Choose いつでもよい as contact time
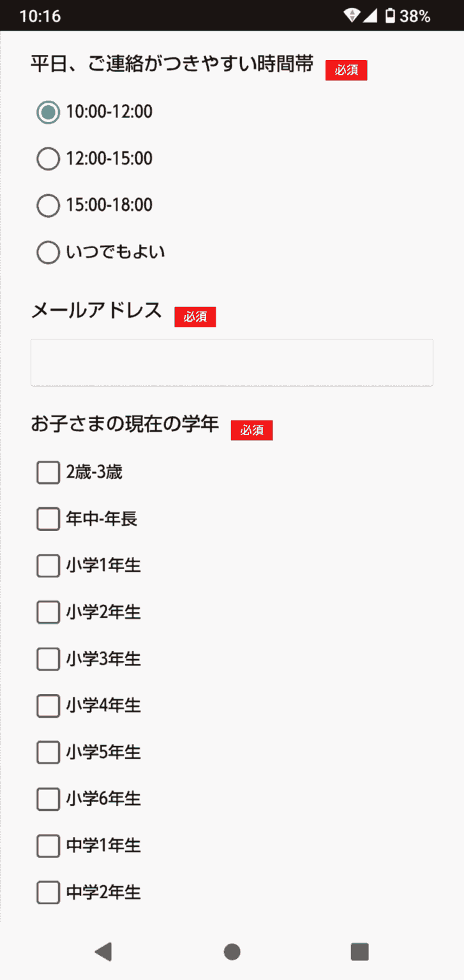This screenshot has width=464, height=980. pos(48,252)
